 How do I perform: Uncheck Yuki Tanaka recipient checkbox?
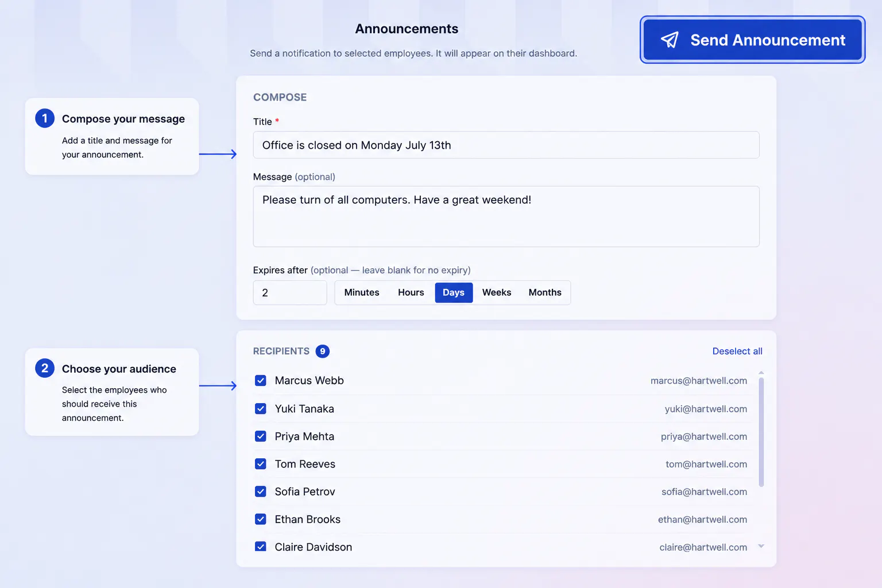261,409
